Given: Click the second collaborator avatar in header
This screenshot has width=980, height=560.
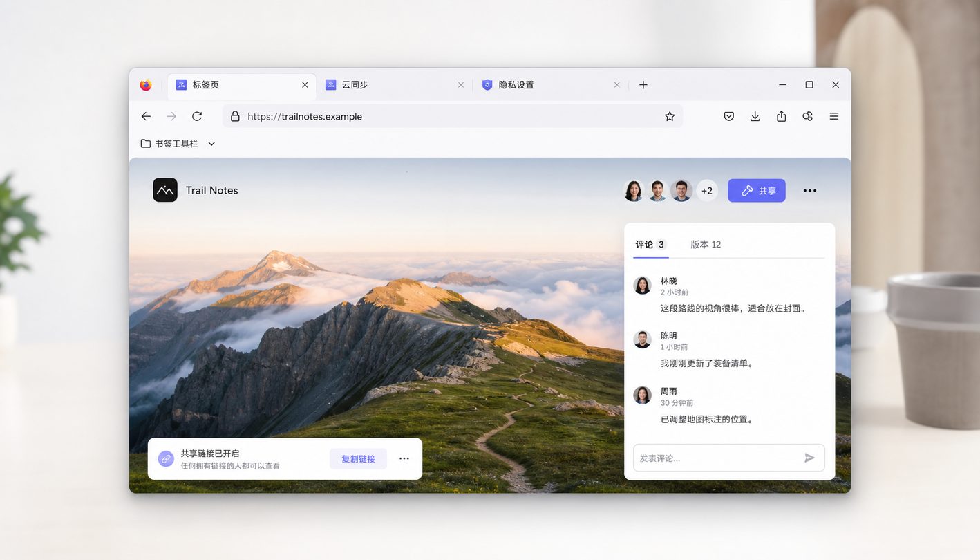Looking at the screenshot, I should pos(657,191).
